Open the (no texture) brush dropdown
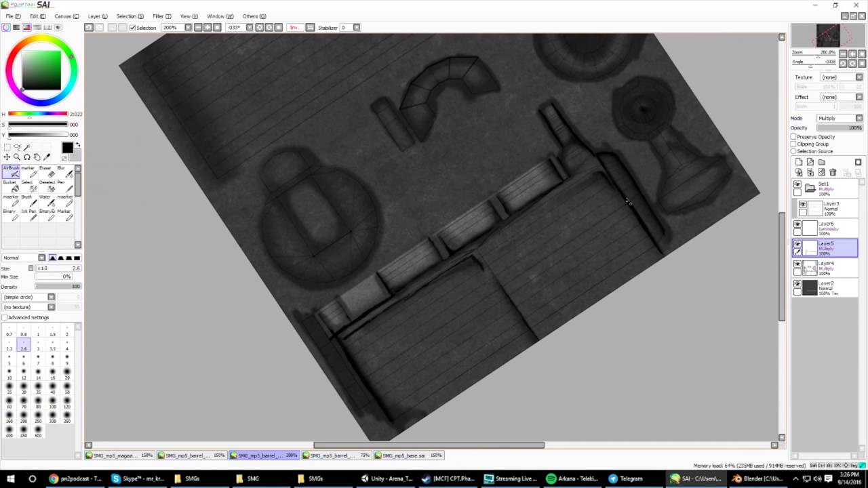Screen dimensions: 868x488 coord(51,307)
